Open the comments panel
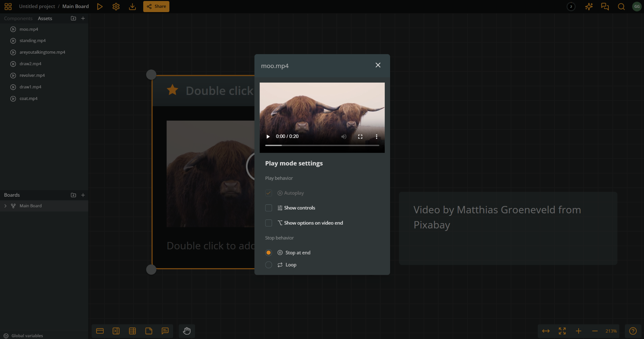 pyautogui.click(x=605, y=6)
